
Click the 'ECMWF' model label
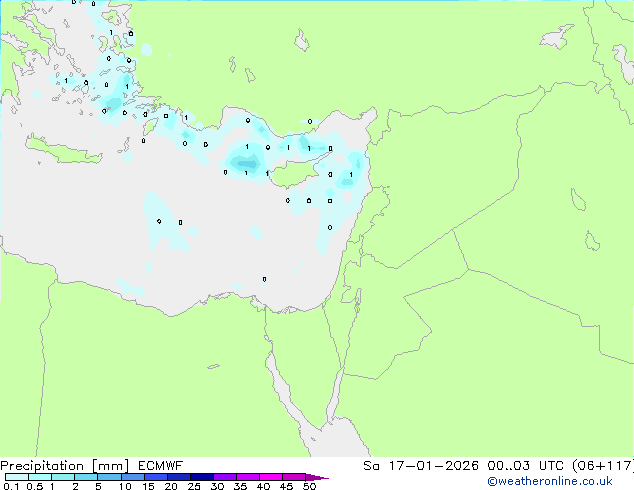tap(161, 466)
